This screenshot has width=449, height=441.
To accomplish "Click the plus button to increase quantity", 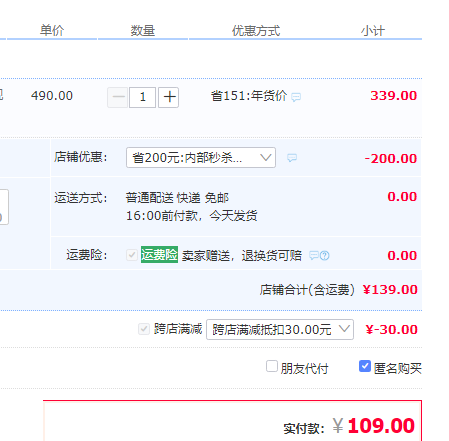I will [x=169, y=97].
